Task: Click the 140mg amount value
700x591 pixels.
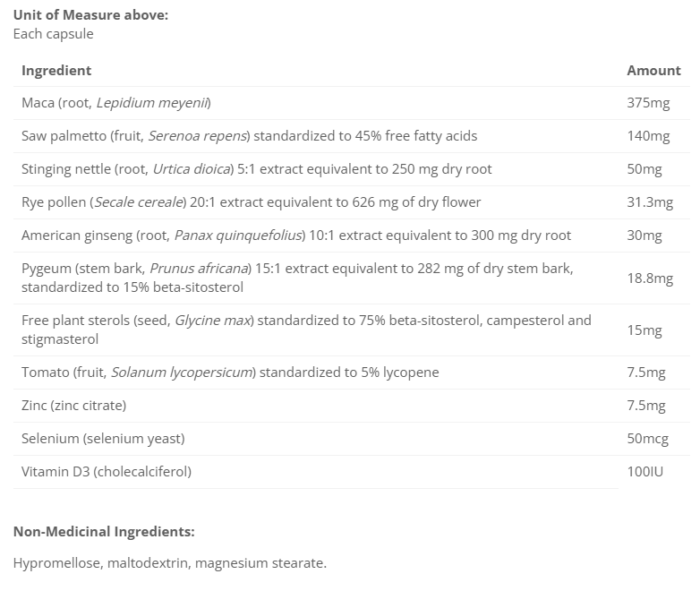Action: [648, 136]
